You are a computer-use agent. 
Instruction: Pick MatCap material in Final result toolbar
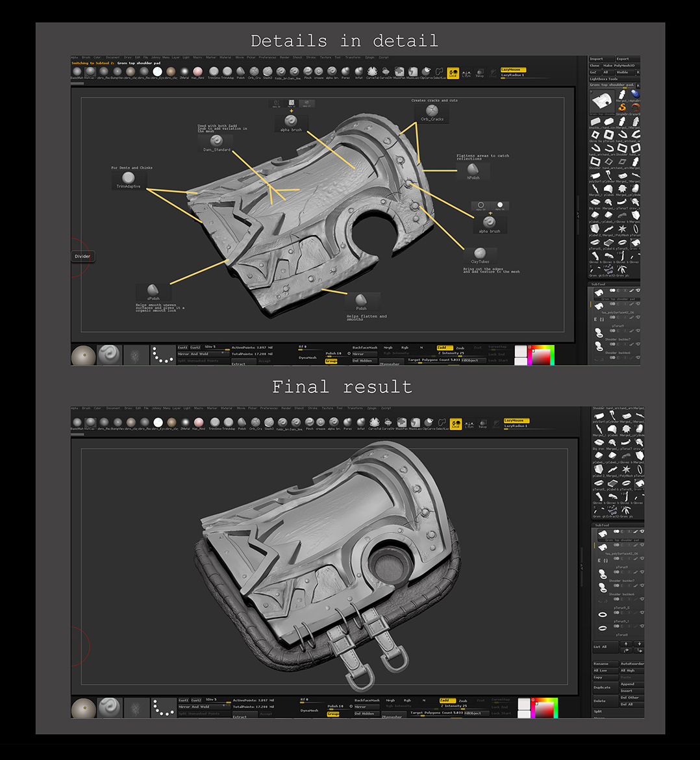[91, 423]
